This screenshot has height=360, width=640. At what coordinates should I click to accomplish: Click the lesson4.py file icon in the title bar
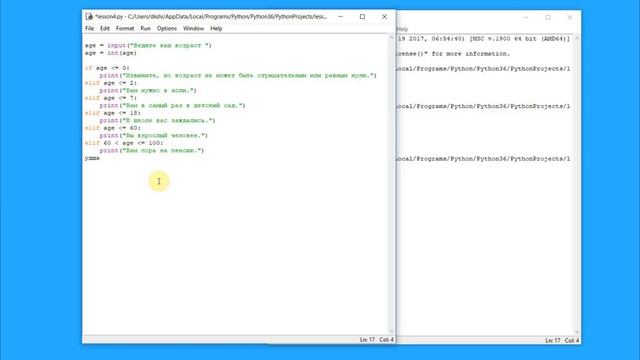click(x=89, y=16)
